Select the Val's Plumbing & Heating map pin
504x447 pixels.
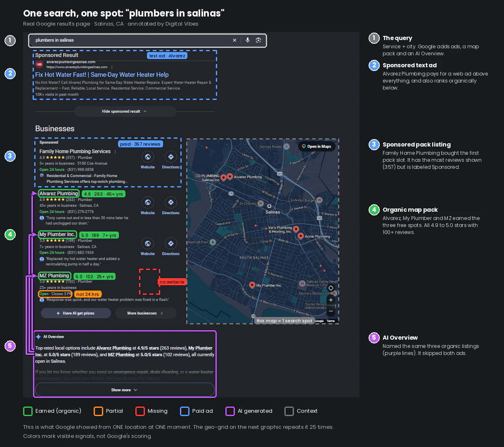coord(296,228)
